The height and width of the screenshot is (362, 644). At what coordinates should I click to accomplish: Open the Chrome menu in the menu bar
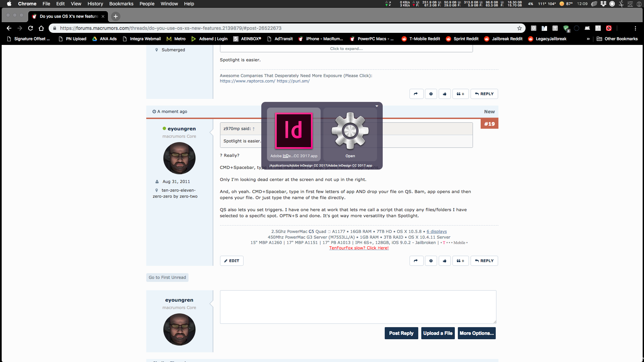pyautogui.click(x=27, y=4)
